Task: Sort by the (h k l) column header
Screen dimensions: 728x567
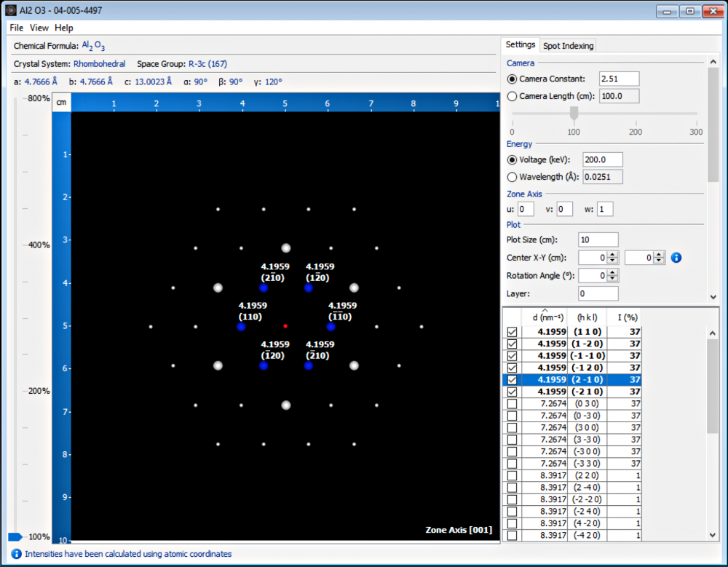Action: point(587,317)
